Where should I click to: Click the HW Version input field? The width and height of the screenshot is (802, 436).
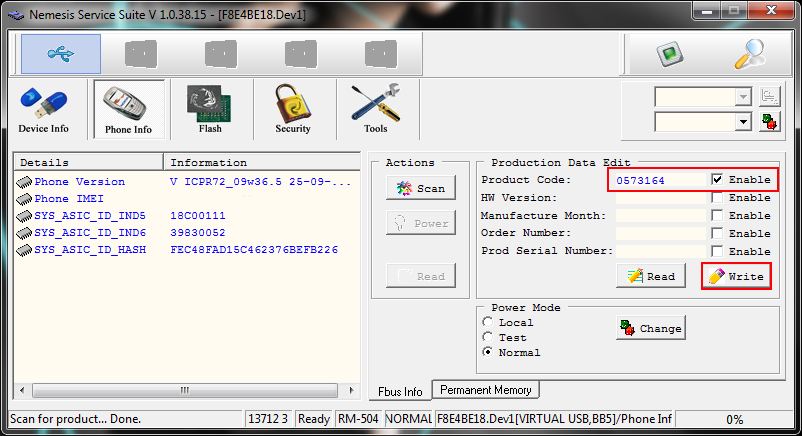[x=660, y=198]
